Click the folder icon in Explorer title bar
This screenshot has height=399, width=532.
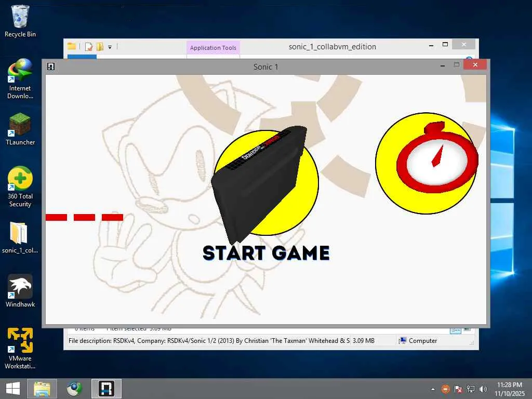pyautogui.click(x=71, y=46)
